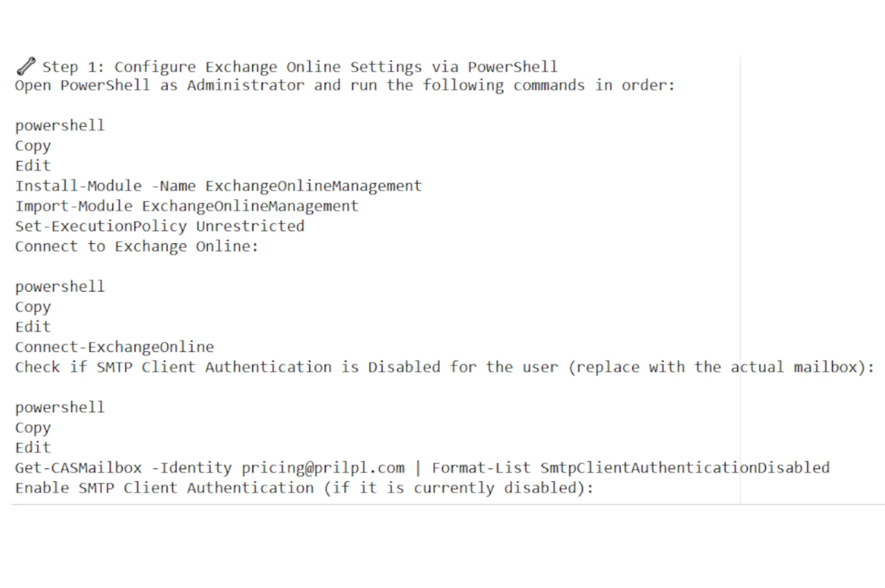Click the second Copy label above Connect-ExchangeOnline
This screenshot has width=885, height=588.
point(33,307)
